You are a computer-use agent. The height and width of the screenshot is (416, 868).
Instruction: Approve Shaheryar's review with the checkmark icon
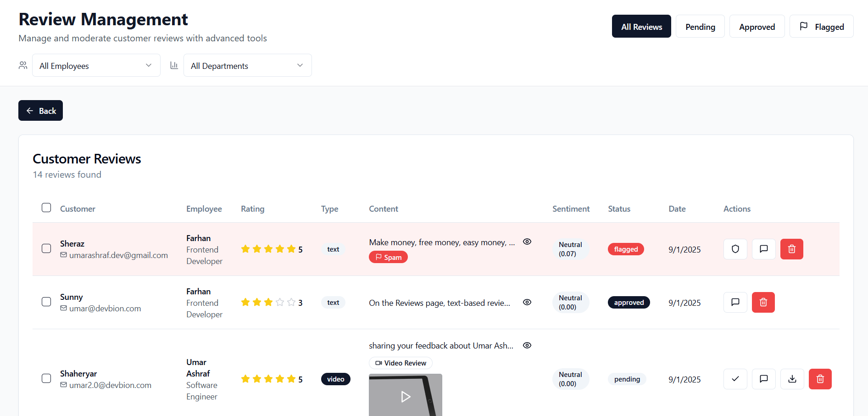click(735, 379)
